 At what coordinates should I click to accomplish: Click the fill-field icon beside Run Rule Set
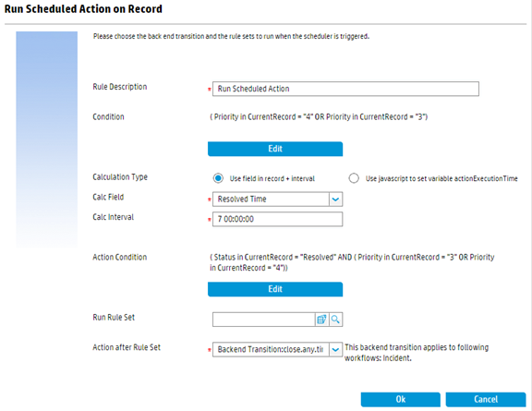coord(321,320)
